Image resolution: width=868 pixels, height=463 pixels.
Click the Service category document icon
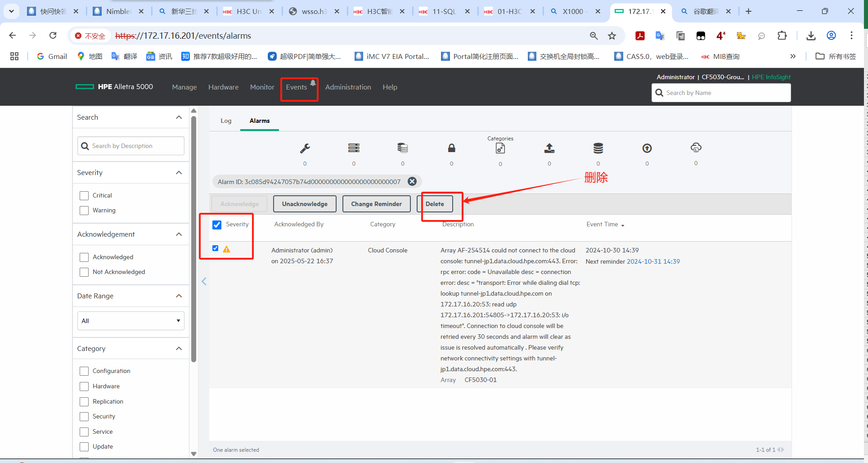click(500, 148)
